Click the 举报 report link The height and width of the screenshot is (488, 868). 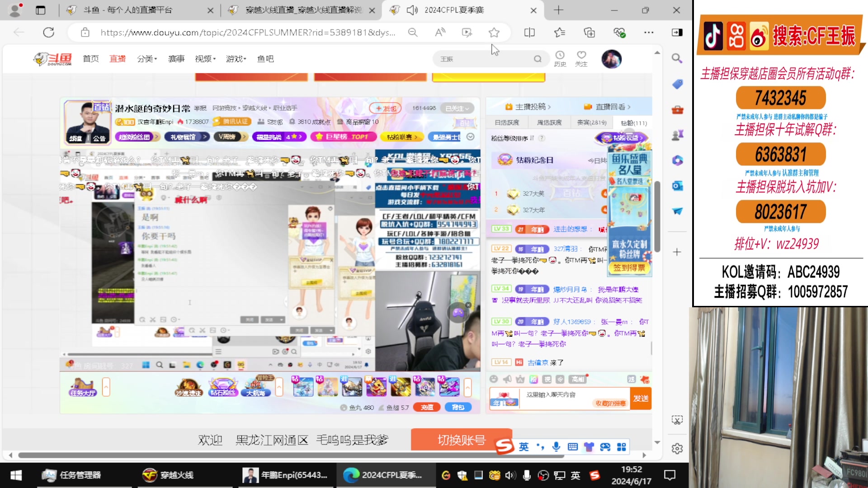(200, 108)
